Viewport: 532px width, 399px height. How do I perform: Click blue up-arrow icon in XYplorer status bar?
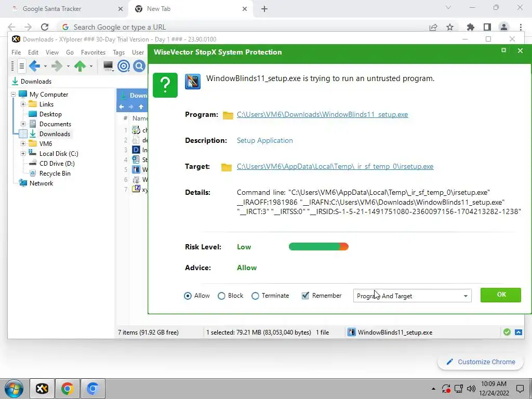coord(518,332)
